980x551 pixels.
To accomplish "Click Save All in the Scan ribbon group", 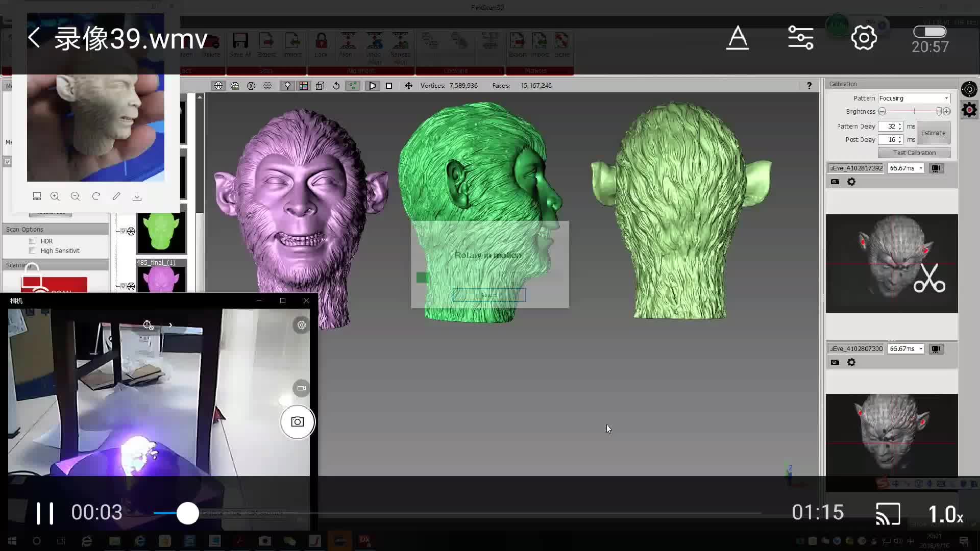I will pyautogui.click(x=240, y=45).
